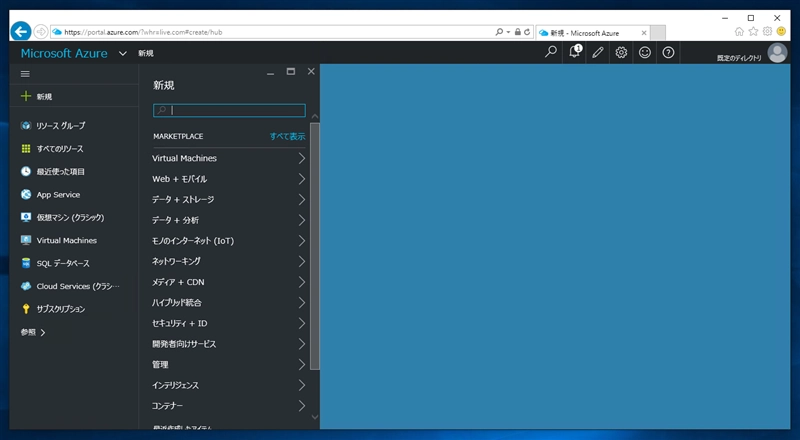
Task: Expand ネットワーキング chevron
Action: click(302, 261)
